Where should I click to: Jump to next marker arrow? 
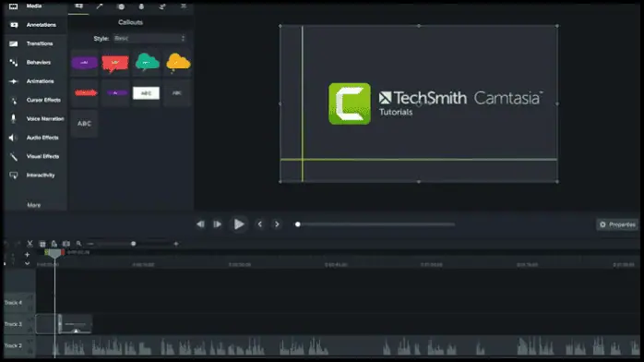277,223
